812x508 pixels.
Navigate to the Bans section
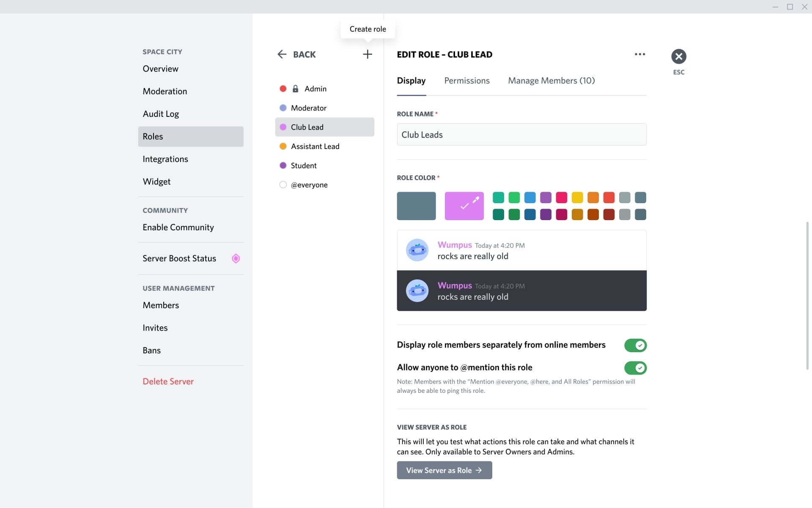click(151, 350)
